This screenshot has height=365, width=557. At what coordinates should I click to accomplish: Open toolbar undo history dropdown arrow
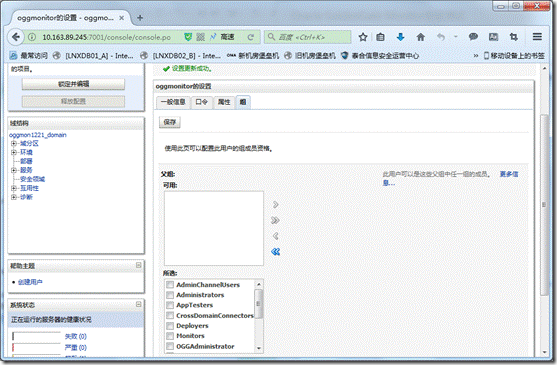[456, 37]
